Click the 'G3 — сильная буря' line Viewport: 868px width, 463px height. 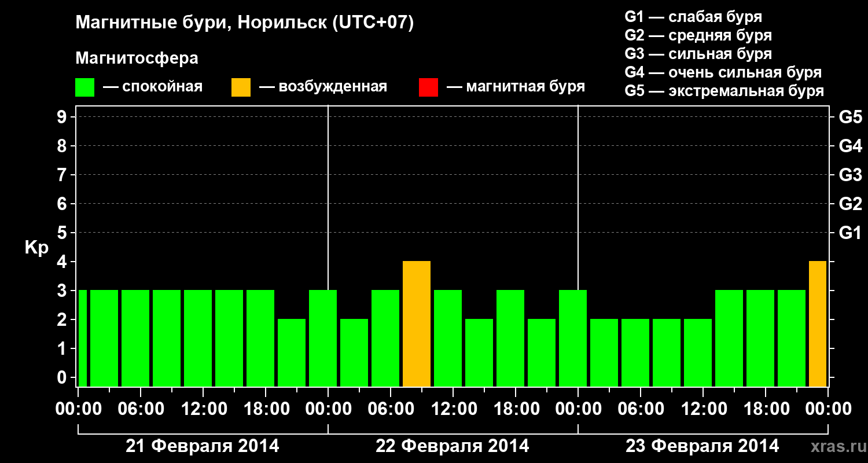point(698,54)
